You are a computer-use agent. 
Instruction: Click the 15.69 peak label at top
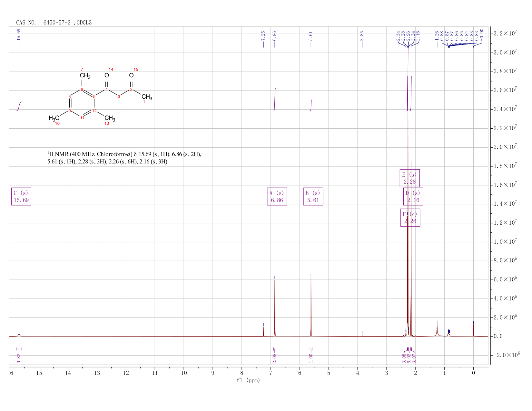coord(19,34)
